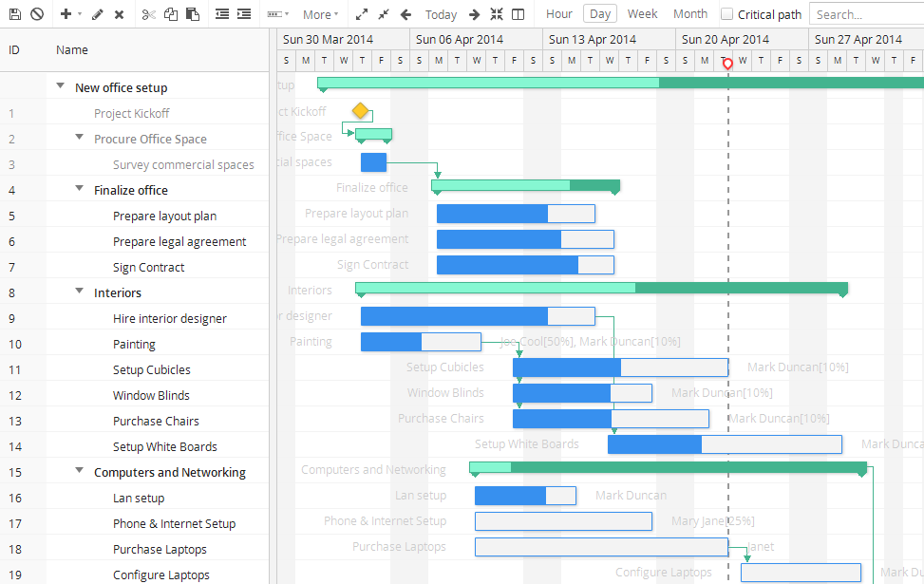Select the Hire interior designer row
The height and width of the screenshot is (584, 924).
pos(134,318)
